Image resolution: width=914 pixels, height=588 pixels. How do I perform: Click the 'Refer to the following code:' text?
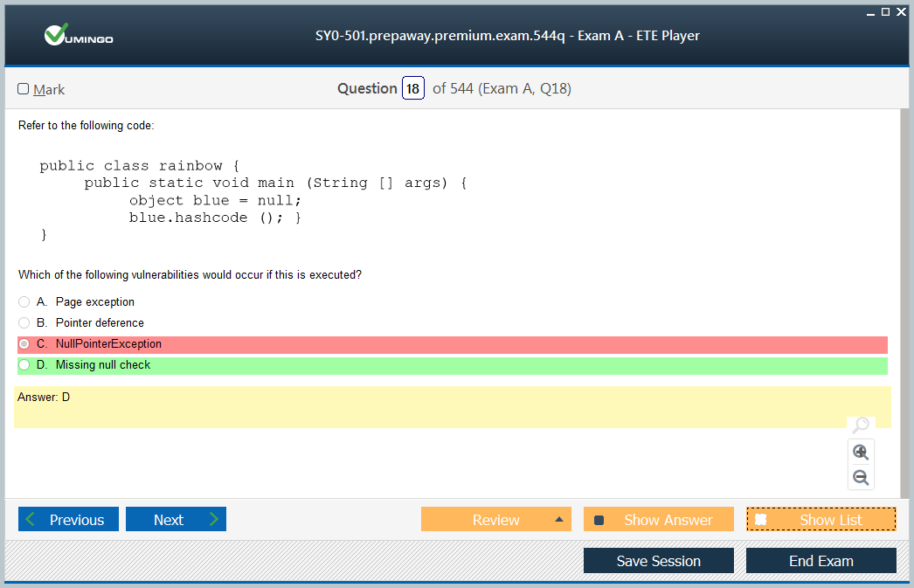tap(87, 125)
